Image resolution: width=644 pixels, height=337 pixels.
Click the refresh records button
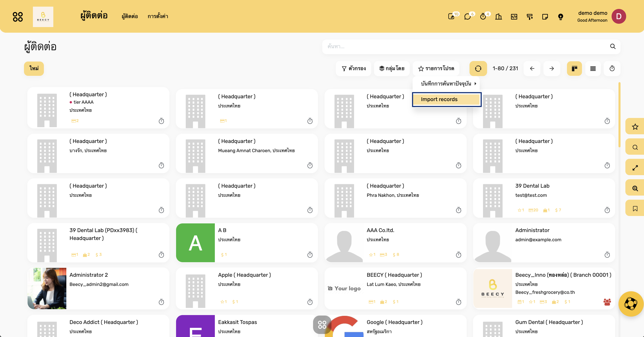(478, 68)
